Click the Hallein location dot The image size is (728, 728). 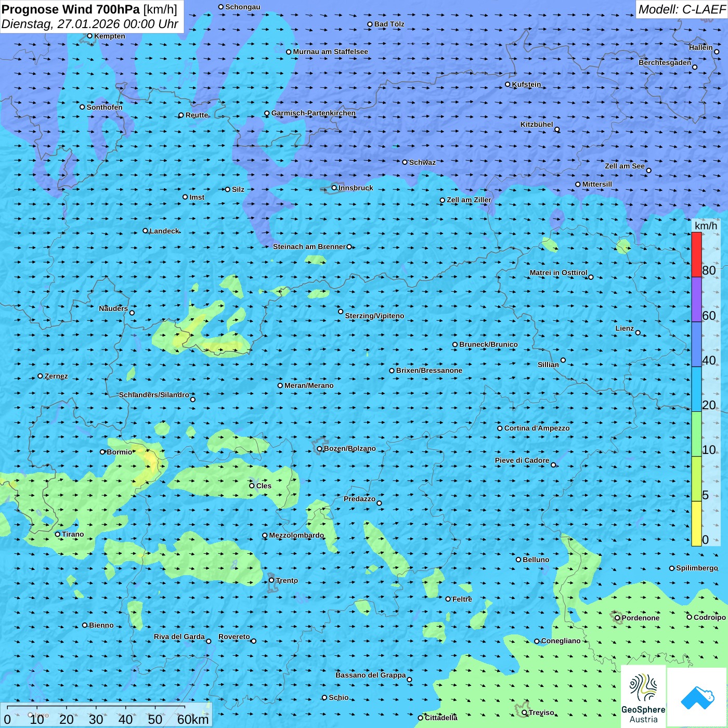717,51
